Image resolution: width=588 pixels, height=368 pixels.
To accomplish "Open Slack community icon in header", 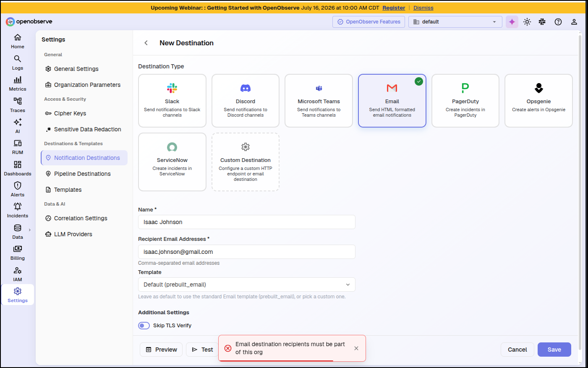I will [542, 22].
